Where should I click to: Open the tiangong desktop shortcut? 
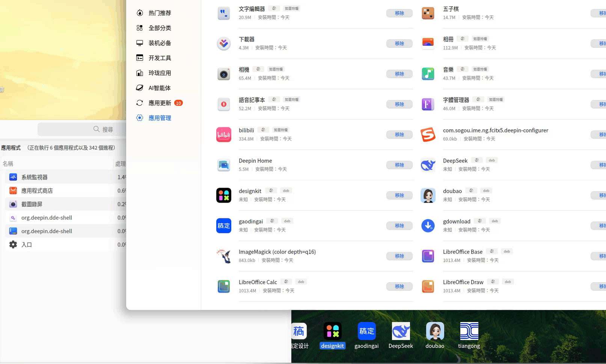point(469,335)
